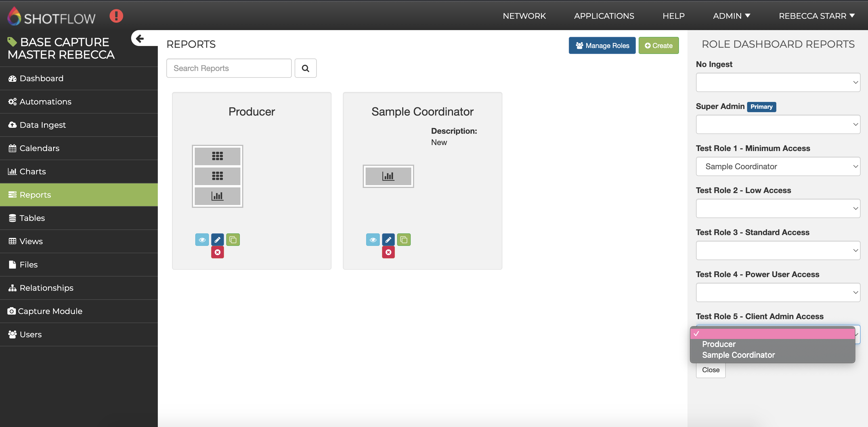
Task: Edit the Producer report pencil icon
Action: pos(217,240)
